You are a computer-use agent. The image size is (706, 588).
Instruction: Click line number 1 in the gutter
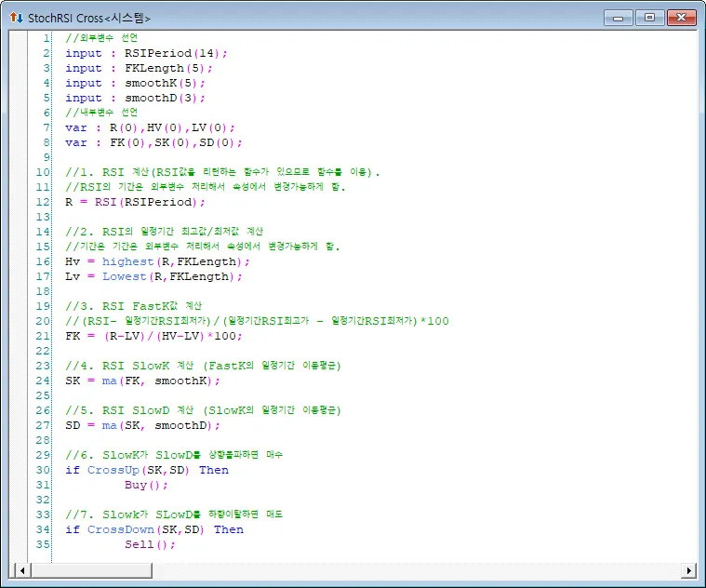click(x=47, y=38)
